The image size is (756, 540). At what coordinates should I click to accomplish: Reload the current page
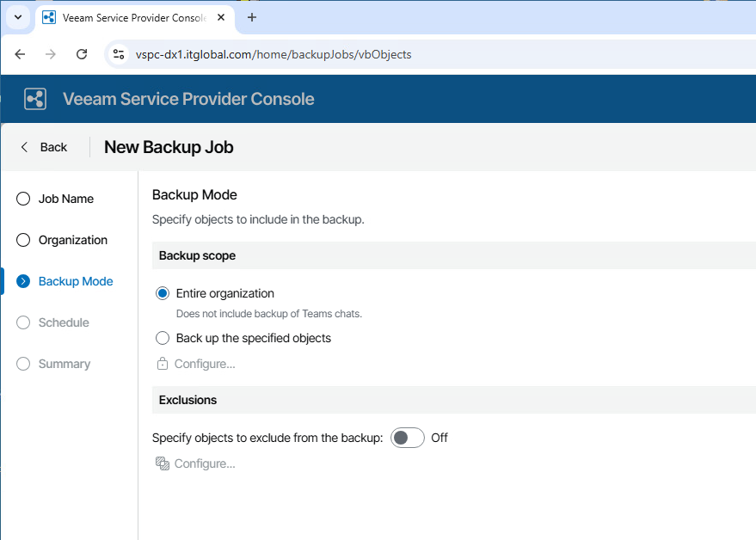[82, 54]
